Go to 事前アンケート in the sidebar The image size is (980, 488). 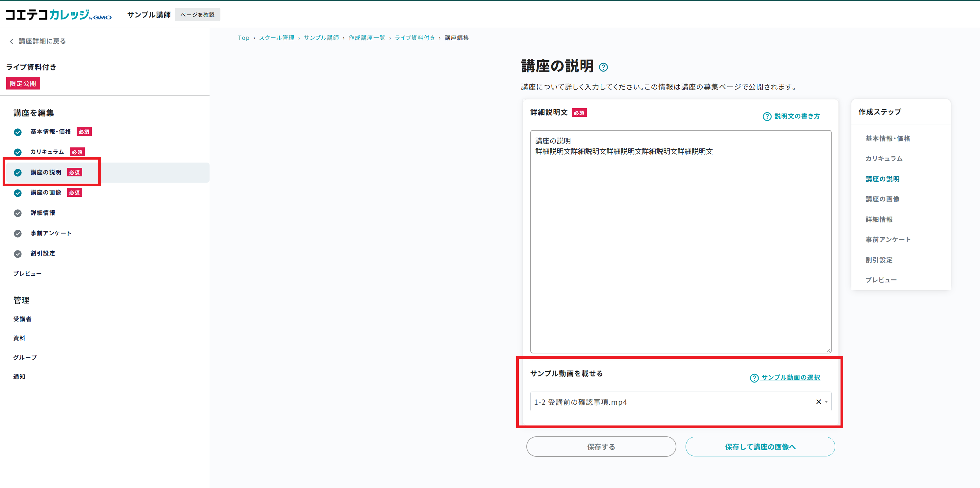click(51, 233)
